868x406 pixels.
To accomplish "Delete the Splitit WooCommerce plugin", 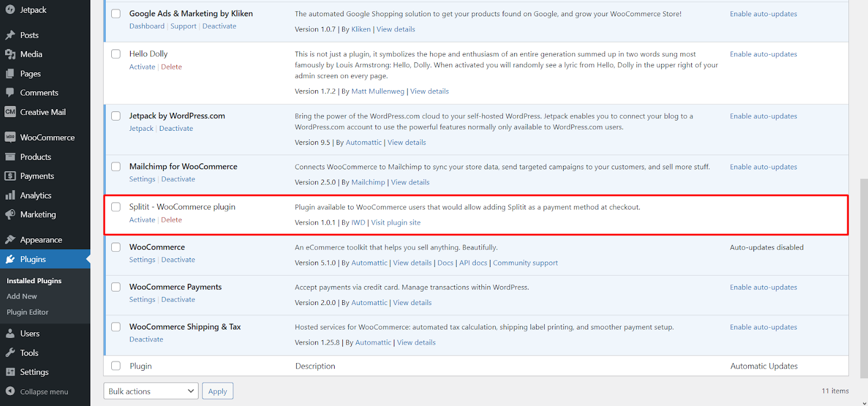I will [171, 220].
